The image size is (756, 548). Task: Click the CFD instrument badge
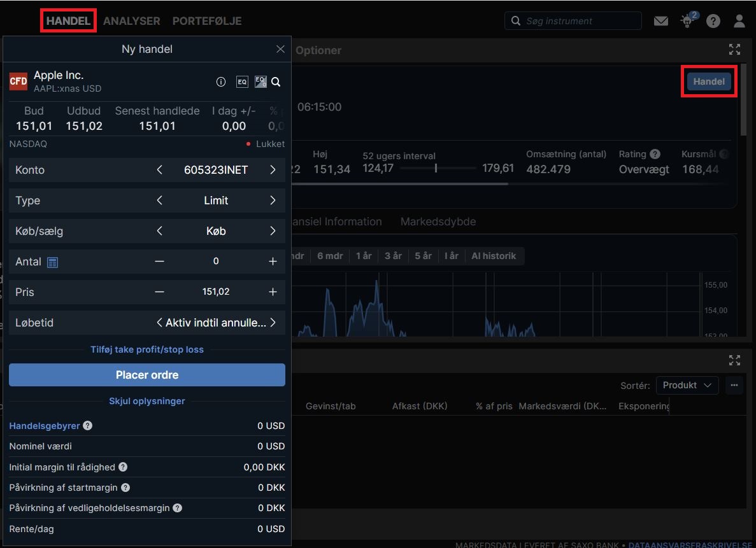[18, 81]
